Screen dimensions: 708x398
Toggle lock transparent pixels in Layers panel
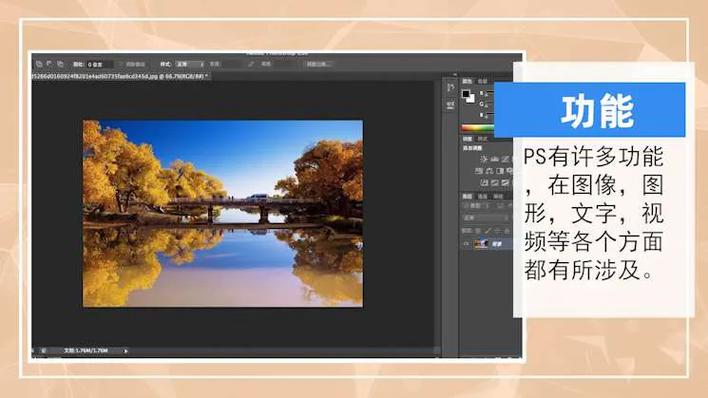tap(478, 230)
